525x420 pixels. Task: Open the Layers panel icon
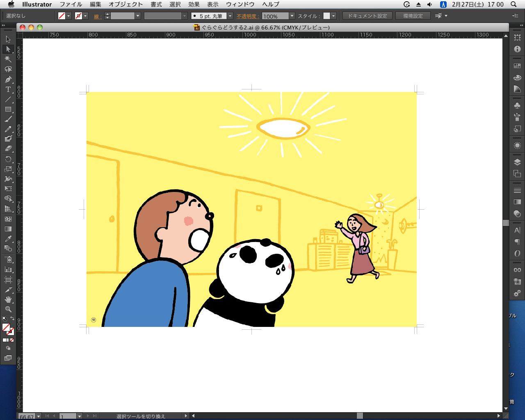517,162
